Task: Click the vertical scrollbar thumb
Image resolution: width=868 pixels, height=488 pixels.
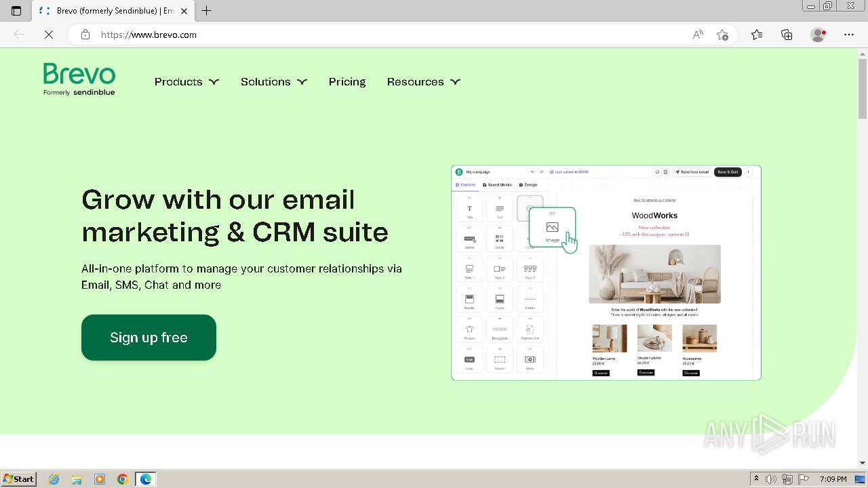Action: click(x=863, y=89)
